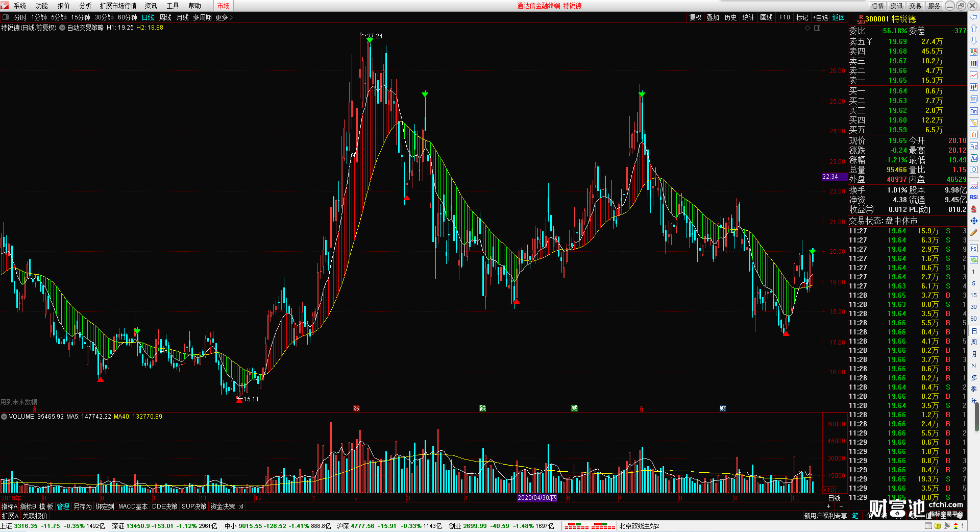The height and width of the screenshot is (532, 980).
Task: Select the 日 daily period in right sidebar
Action: click(x=973, y=331)
